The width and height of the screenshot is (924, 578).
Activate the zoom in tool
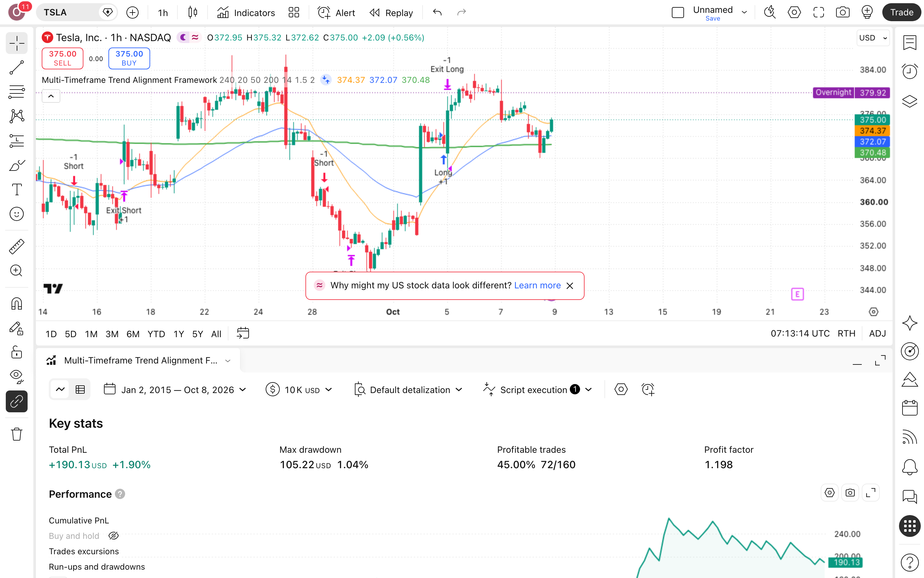(16, 271)
